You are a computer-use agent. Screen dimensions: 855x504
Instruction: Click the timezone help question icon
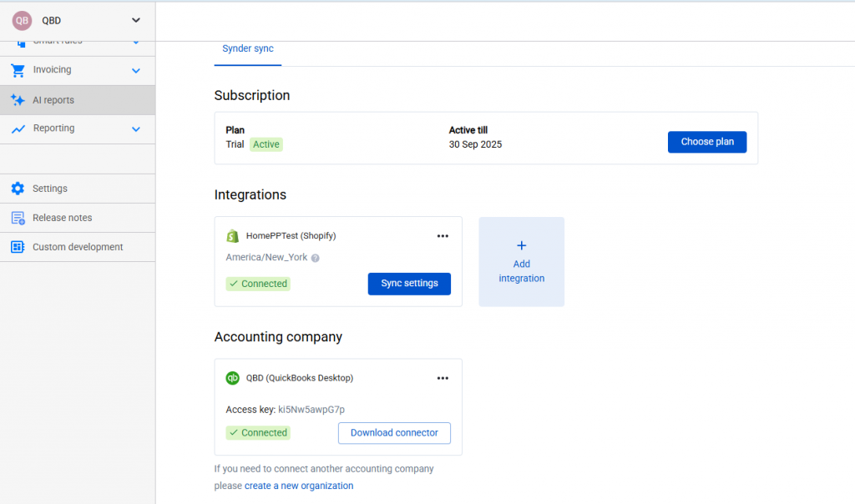click(x=315, y=259)
